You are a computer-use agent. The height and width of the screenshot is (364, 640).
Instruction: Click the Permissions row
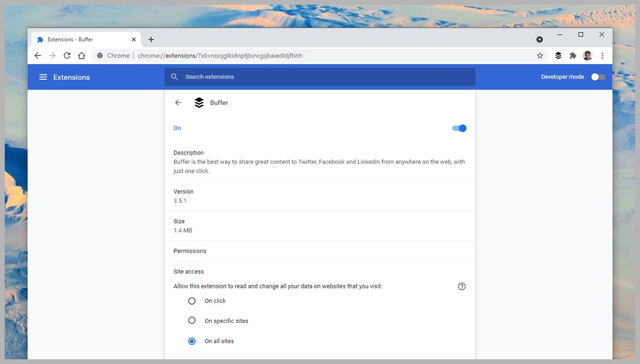(x=320, y=251)
